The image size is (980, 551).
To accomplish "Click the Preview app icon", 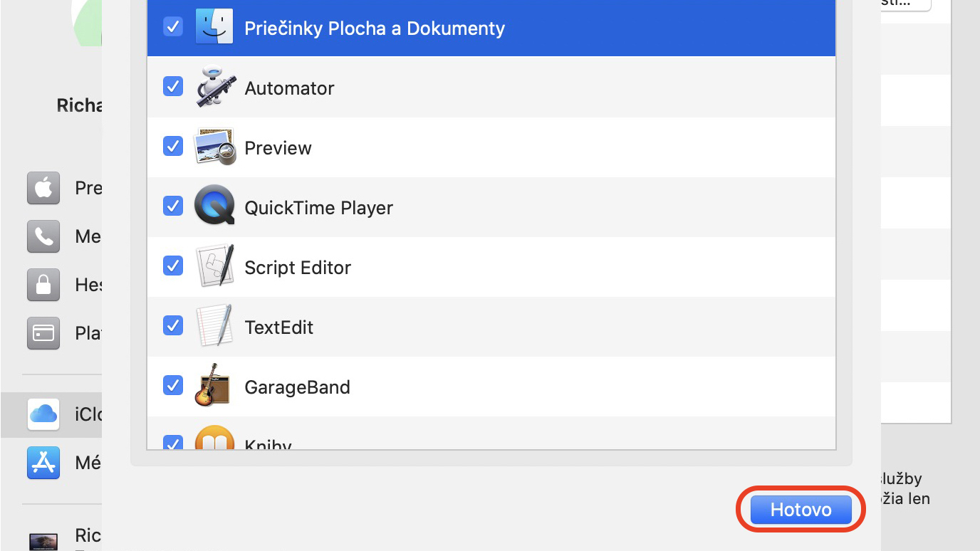I will pos(214,147).
